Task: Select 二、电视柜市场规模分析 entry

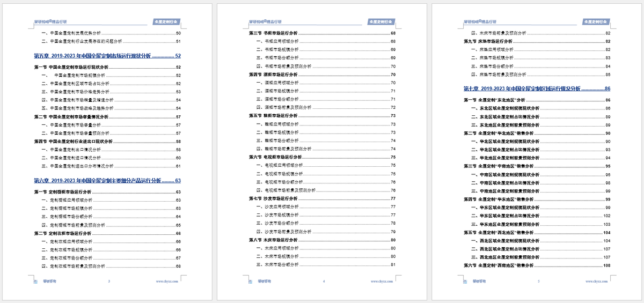Action: (x=326, y=174)
